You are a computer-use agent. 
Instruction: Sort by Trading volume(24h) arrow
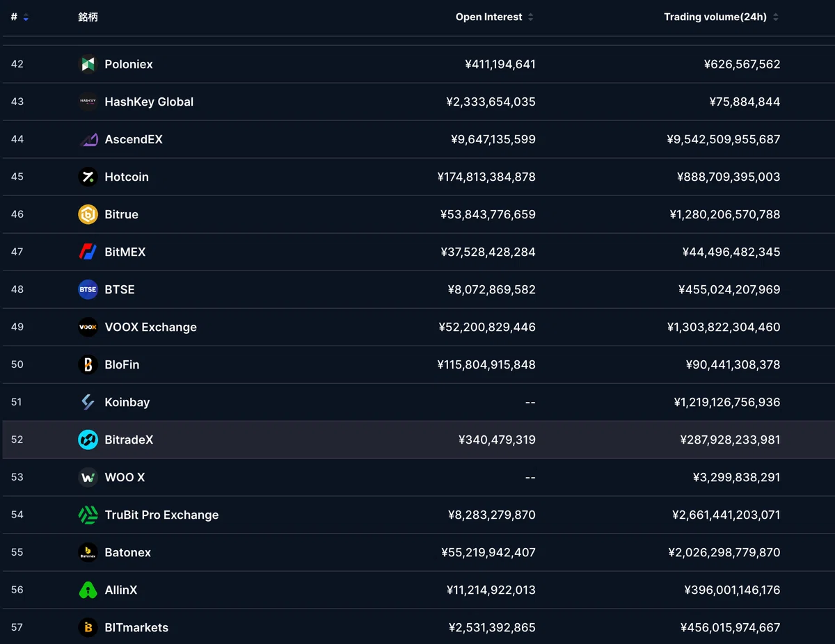[x=776, y=17]
